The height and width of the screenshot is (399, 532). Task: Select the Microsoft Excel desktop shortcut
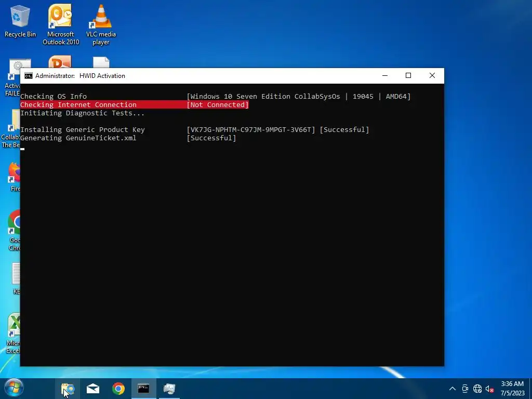coord(14,333)
